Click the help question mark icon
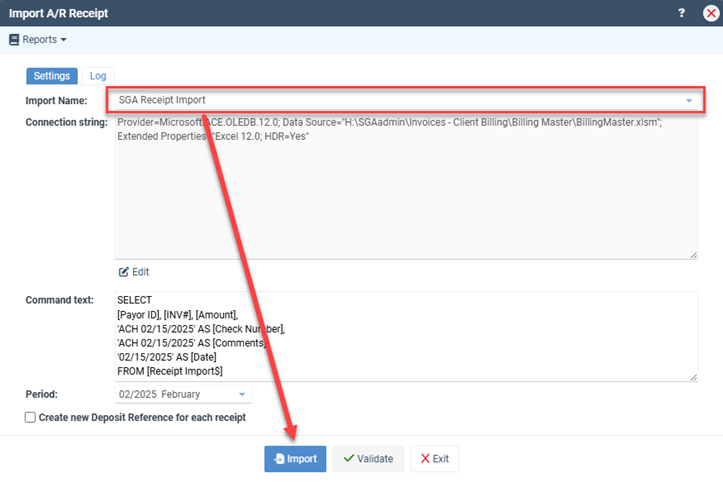Image resolution: width=723 pixels, height=483 pixels. [x=682, y=13]
